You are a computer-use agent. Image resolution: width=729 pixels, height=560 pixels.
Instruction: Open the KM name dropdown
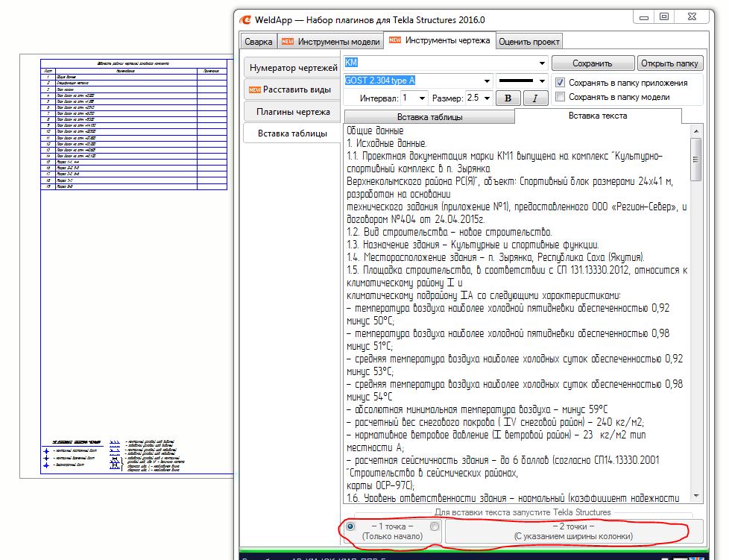[x=541, y=63]
